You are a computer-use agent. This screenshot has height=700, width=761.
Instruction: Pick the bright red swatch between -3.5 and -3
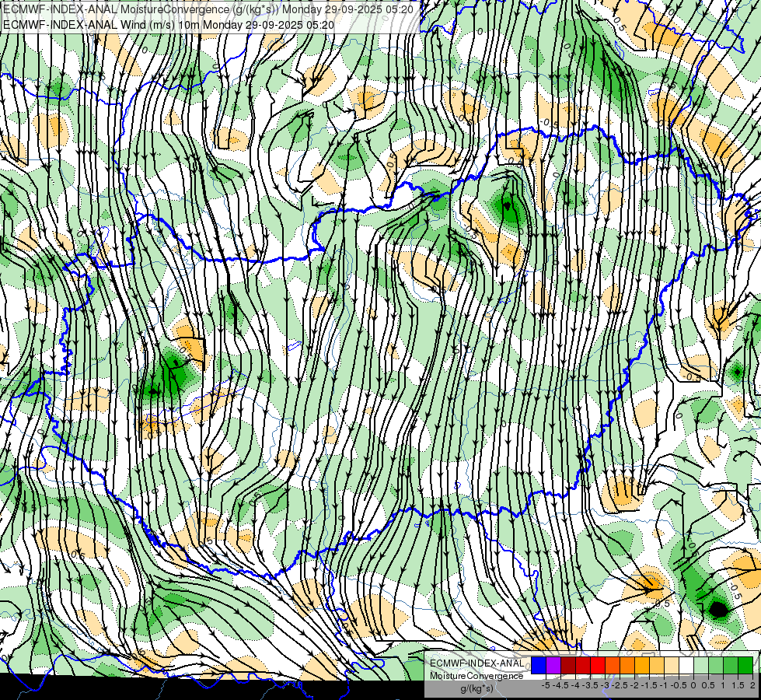click(x=598, y=665)
